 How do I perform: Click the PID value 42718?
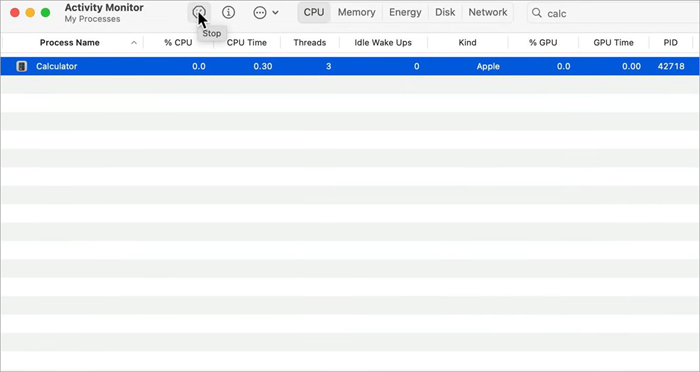[671, 67]
